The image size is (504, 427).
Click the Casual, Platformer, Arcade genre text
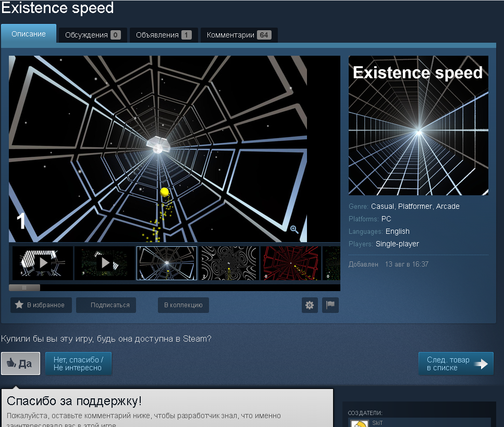tap(415, 206)
